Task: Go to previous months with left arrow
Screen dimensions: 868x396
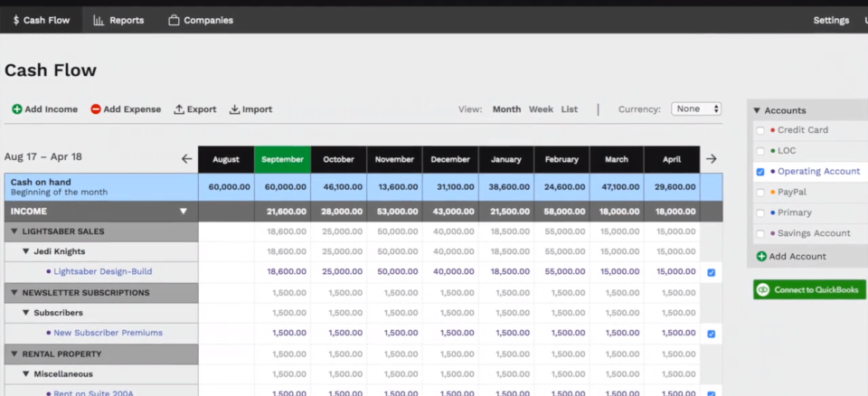Action: pyautogui.click(x=187, y=159)
